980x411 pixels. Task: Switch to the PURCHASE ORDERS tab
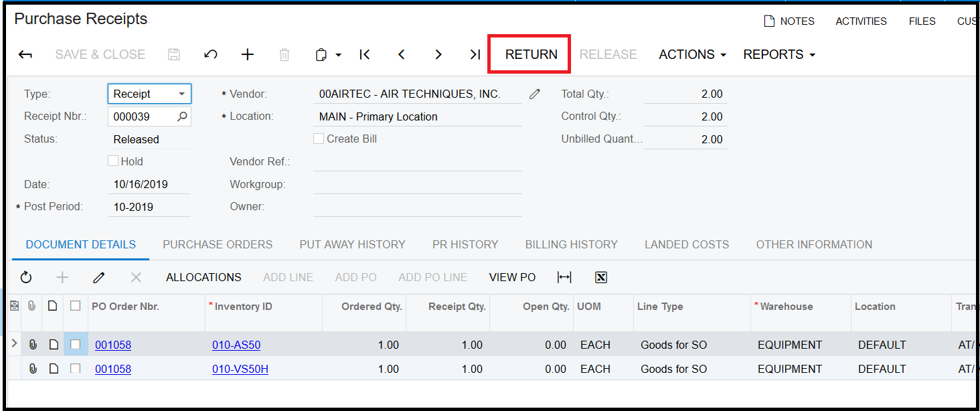218,244
